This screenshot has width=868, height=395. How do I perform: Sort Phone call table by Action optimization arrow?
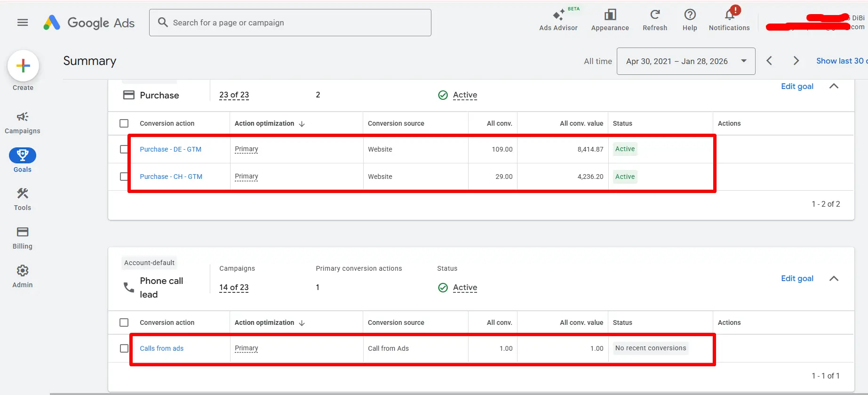coord(302,323)
